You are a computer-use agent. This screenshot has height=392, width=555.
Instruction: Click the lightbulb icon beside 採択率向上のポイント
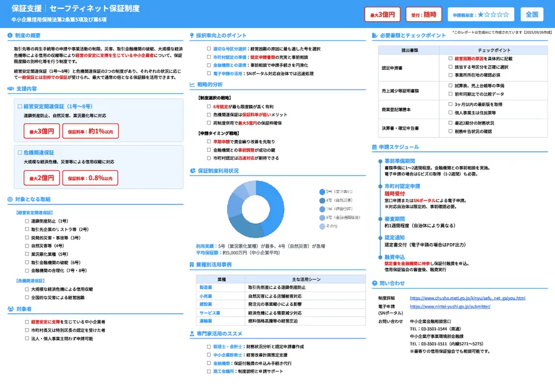191,34
